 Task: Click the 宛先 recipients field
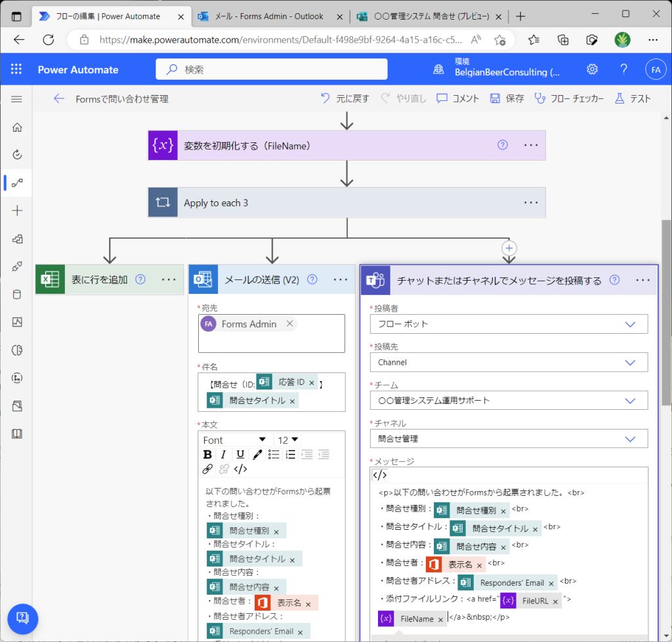[x=271, y=333]
